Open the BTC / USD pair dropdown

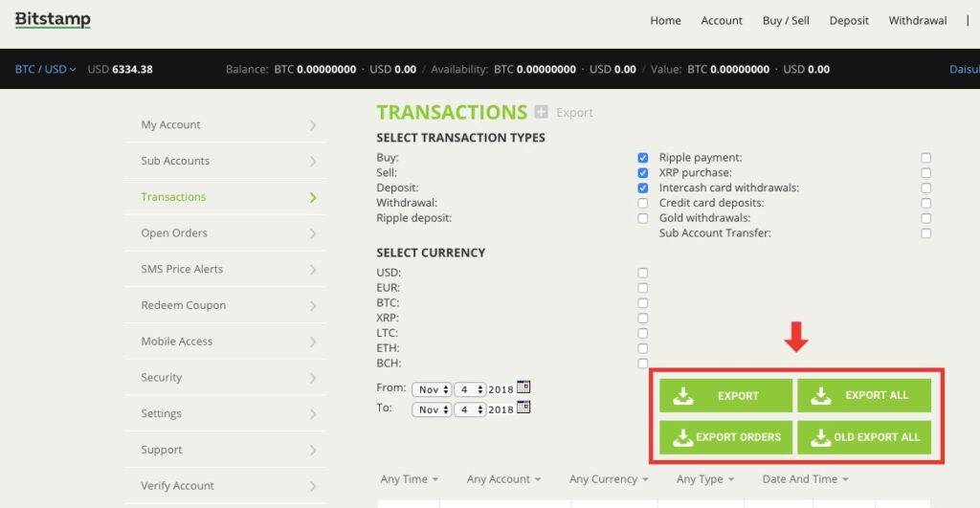(45, 69)
